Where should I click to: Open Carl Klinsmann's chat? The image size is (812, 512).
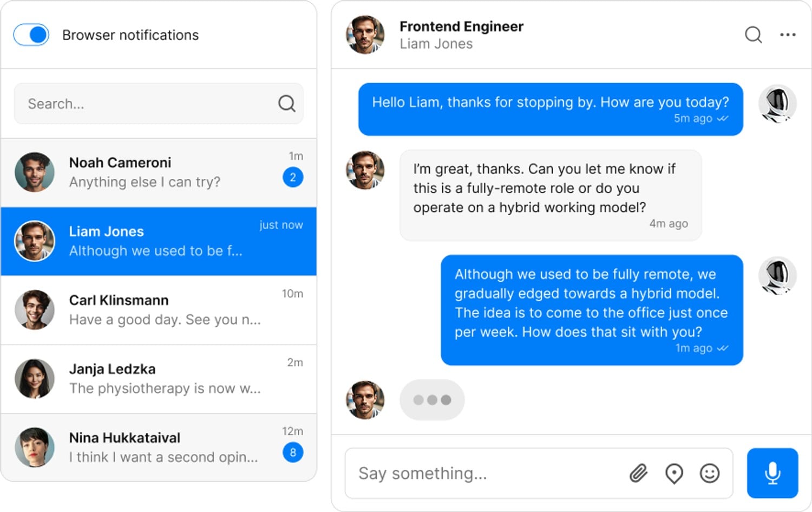pyautogui.click(x=159, y=310)
